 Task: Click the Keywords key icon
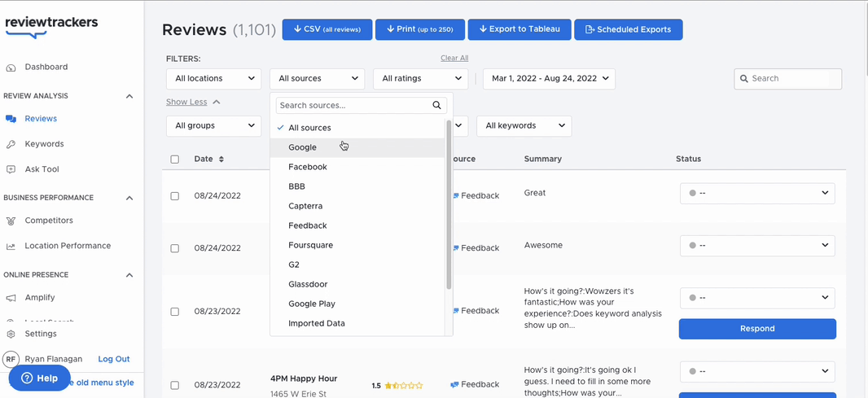click(11, 145)
